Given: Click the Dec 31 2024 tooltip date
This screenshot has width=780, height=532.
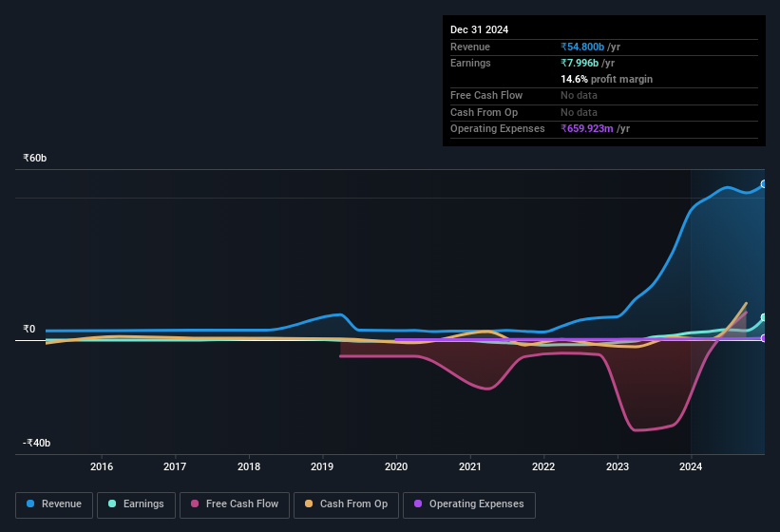Looking at the screenshot, I should 479,29.
